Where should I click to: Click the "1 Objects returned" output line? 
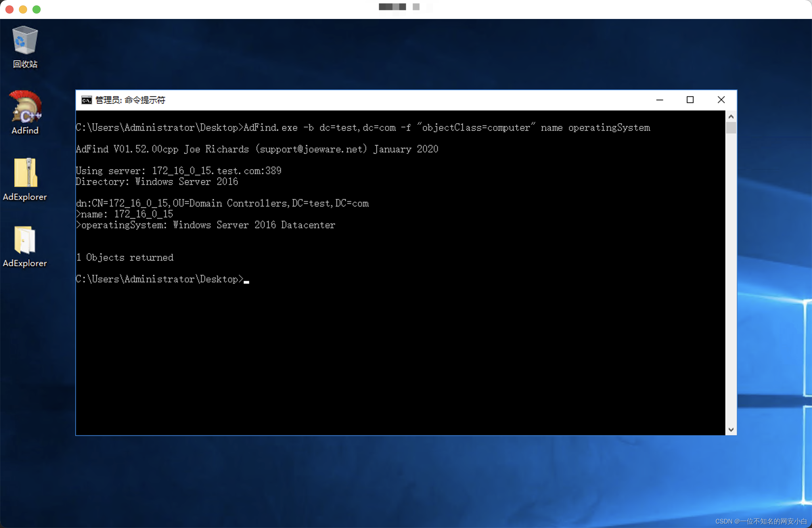pos(125,258)
